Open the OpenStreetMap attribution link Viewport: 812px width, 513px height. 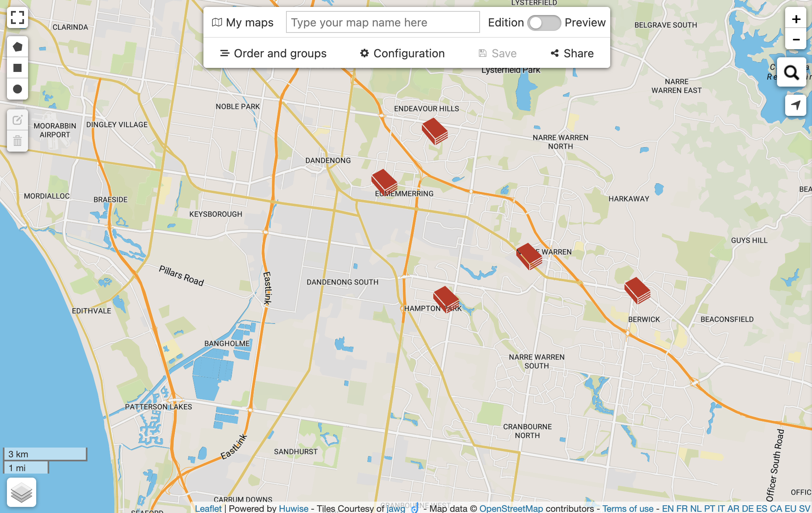[511, 509]
